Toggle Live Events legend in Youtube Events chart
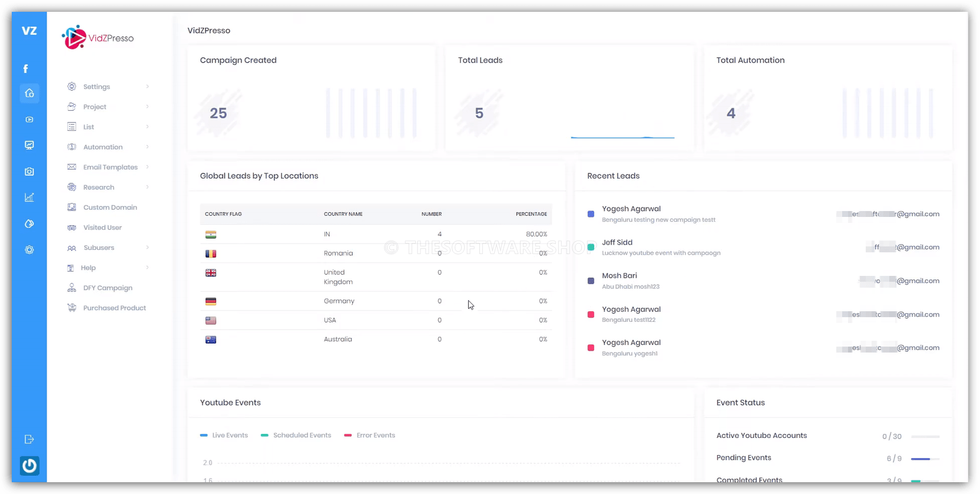 [224, 436]
